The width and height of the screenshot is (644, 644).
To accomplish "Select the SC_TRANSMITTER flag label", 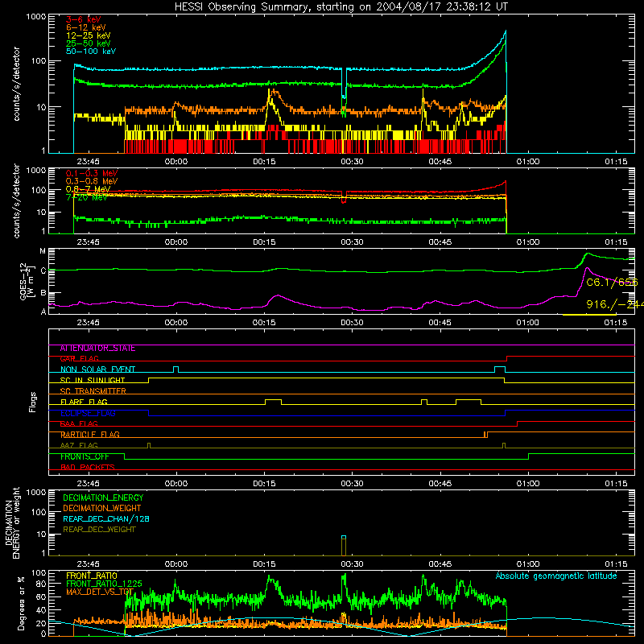I will pyautogui.click(x=93, y=391).
